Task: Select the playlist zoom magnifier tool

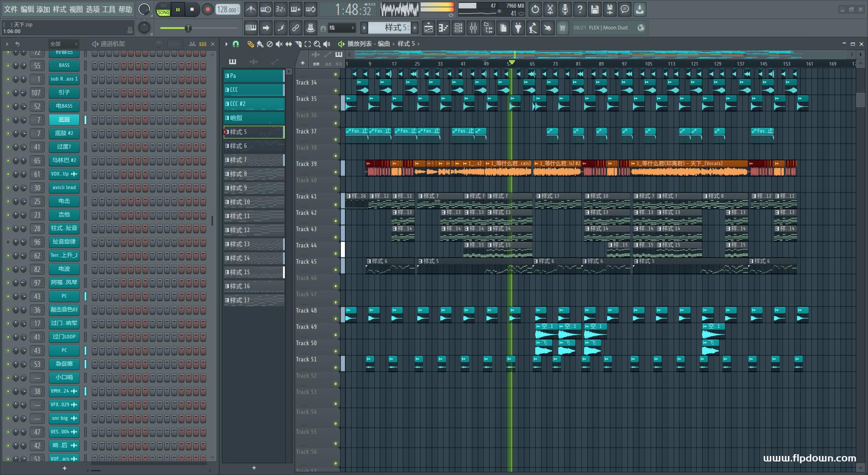Action: (317, 44)
